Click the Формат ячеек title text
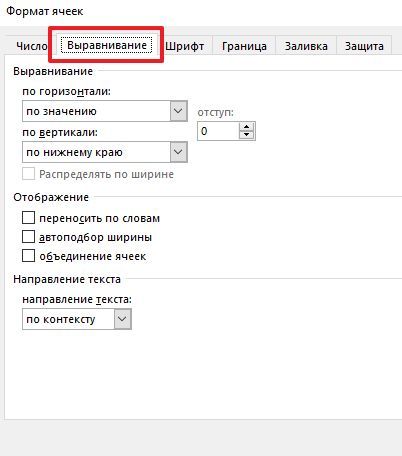 coord(45,11)
